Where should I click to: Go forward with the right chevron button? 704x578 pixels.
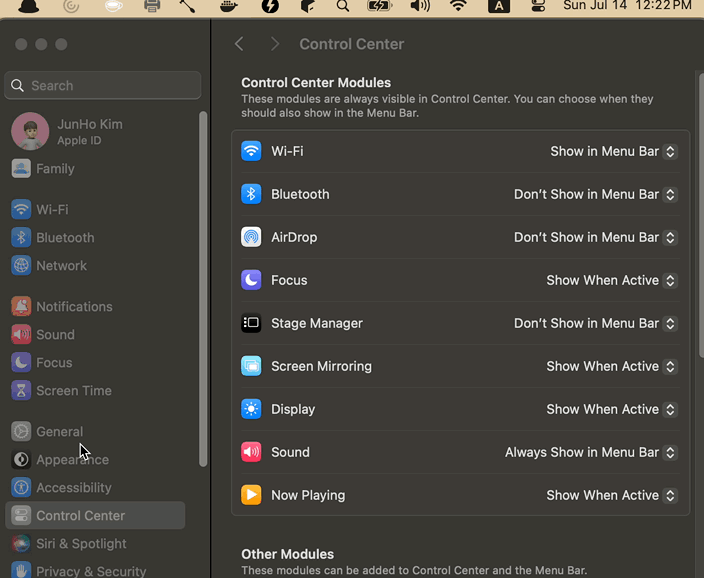click(275, 44)
